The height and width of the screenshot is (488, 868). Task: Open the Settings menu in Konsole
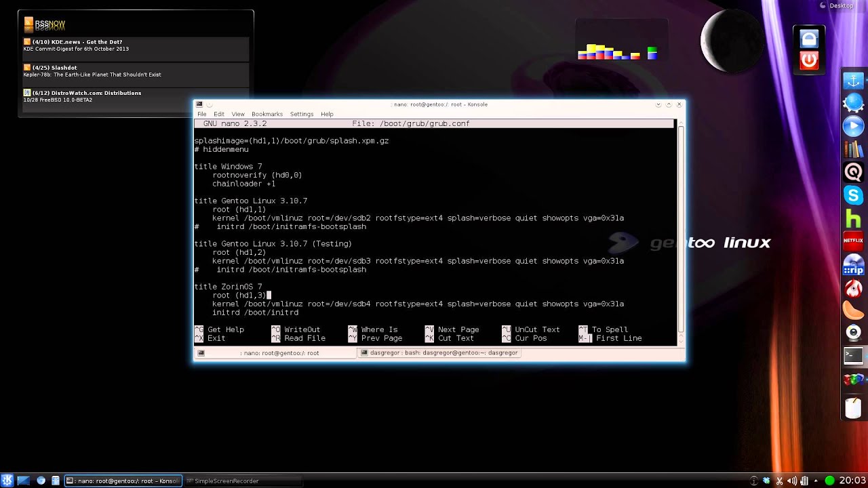[302, 114]
